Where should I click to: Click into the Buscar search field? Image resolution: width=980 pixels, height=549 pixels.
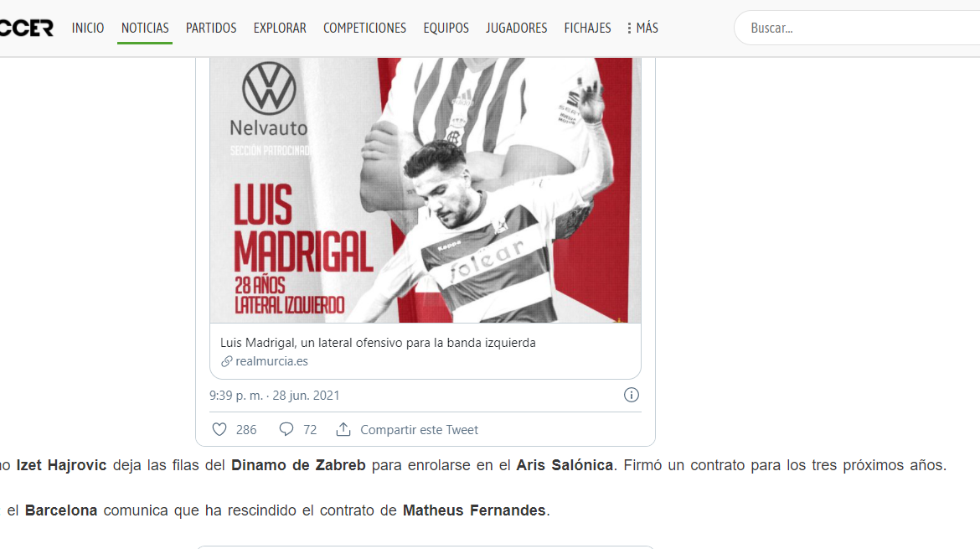click(x=854, y=28)
